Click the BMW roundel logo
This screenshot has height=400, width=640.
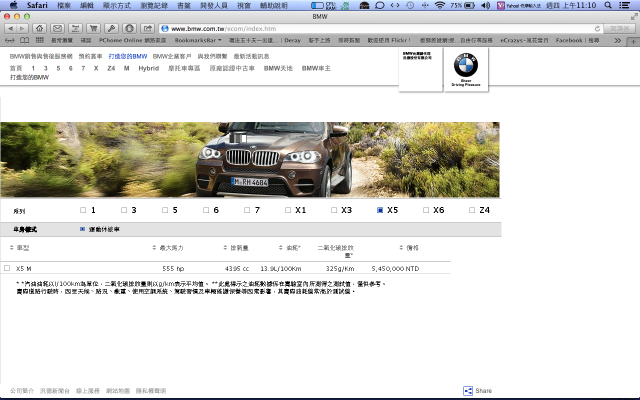tap(466, 65)
